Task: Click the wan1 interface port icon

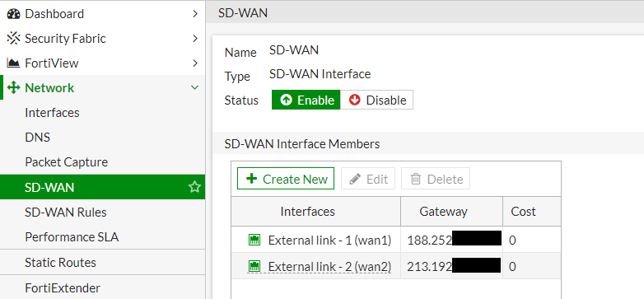Action: (x=254, y=240)
